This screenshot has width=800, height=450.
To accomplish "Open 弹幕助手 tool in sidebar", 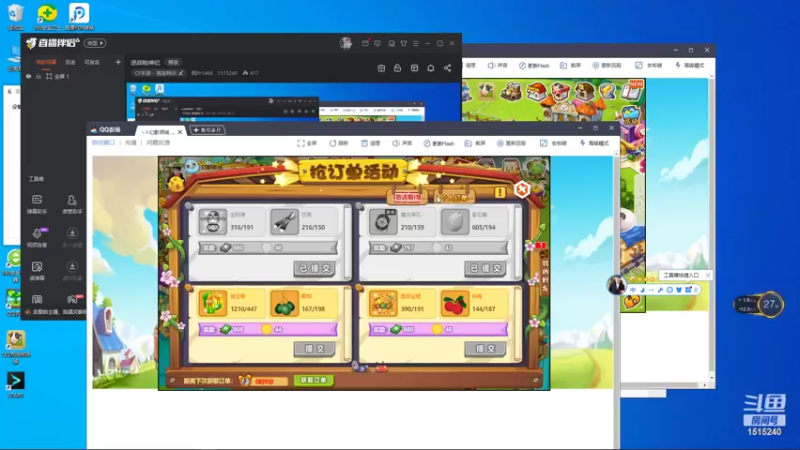I will [x=37, y=204].
